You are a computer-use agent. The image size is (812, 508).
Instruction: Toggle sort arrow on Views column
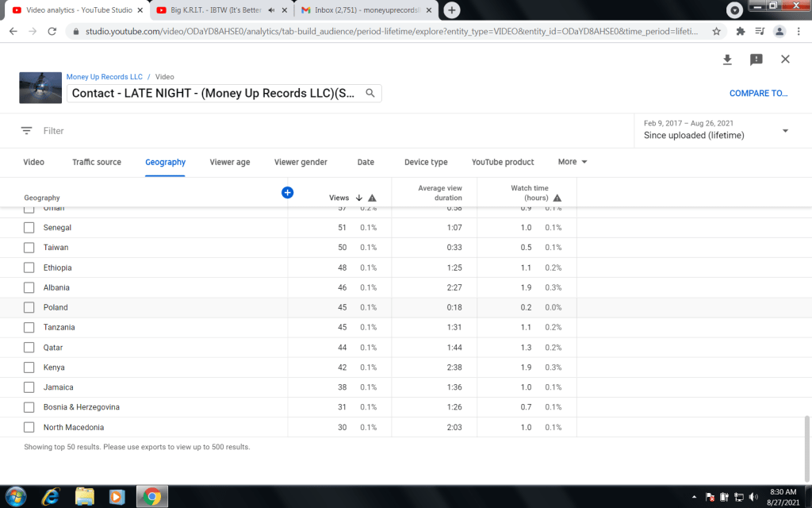pyautogui.click(x=358, y=198)
